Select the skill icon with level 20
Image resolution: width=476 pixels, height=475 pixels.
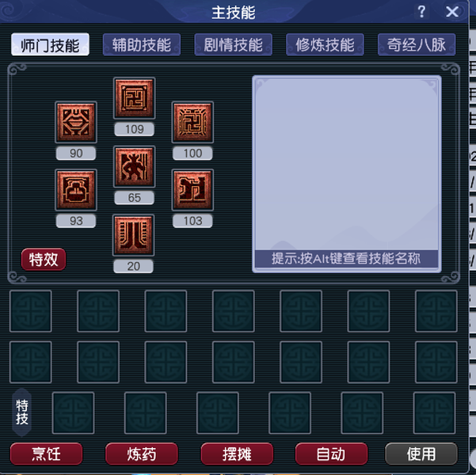point(134,235)
